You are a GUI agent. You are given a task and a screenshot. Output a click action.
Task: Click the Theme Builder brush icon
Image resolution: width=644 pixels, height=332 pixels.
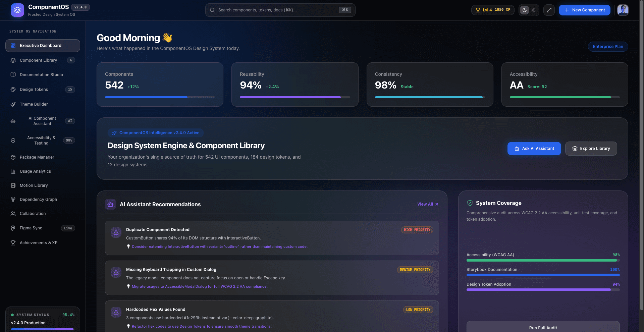click(13, 104)
